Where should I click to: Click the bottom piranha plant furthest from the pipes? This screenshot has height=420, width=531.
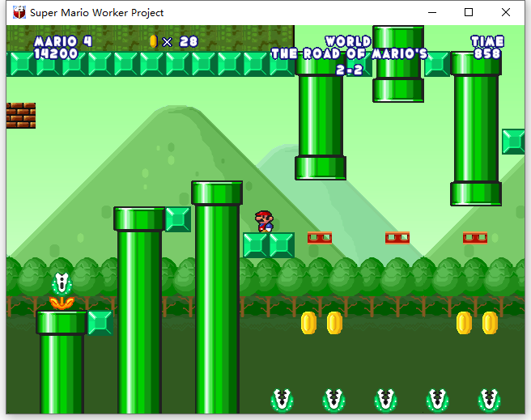coord(489,401)
